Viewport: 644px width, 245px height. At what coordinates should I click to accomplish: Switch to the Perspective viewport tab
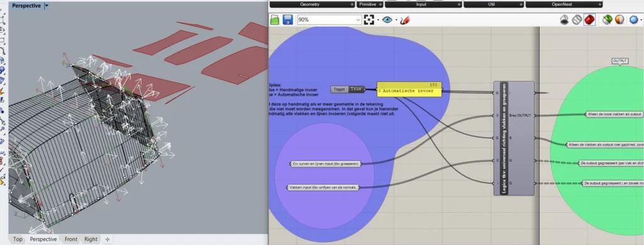point(43,239)
